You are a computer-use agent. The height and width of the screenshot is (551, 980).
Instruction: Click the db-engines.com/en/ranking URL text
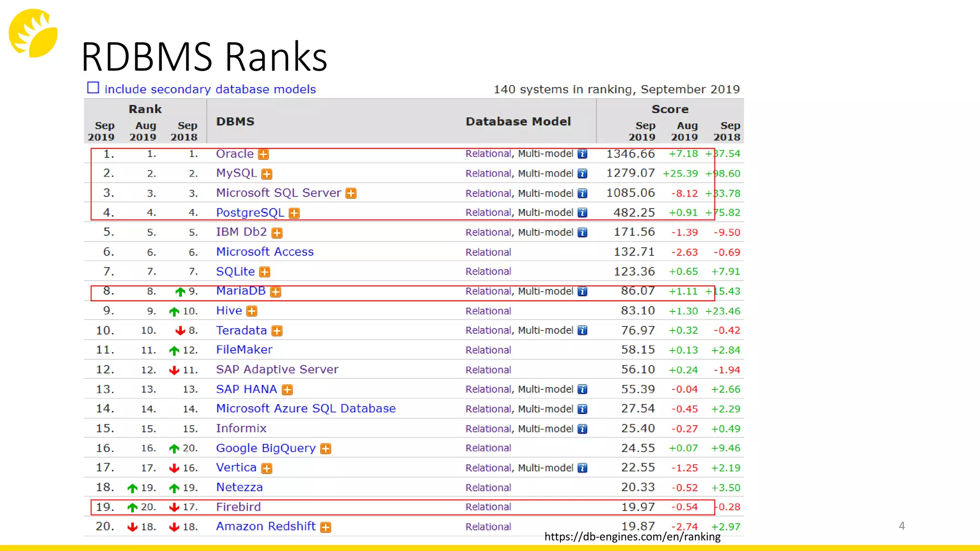(x=632, y=537)
